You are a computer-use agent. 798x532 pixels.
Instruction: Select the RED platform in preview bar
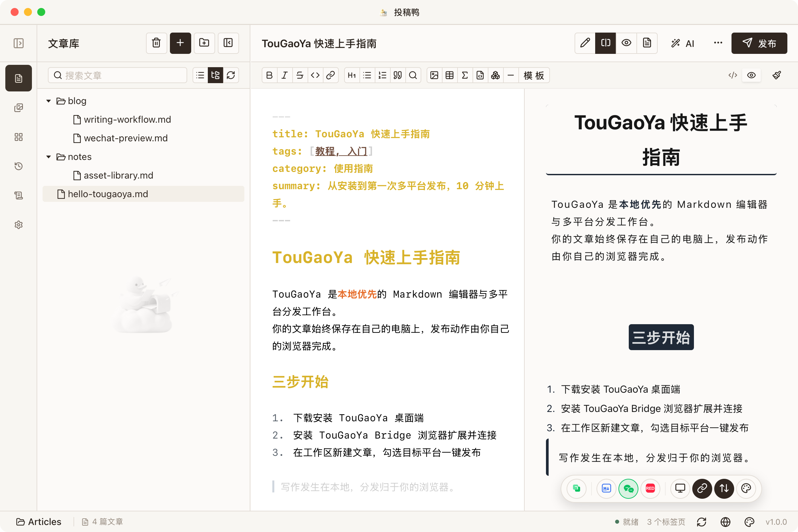click(x=650, y=488)
